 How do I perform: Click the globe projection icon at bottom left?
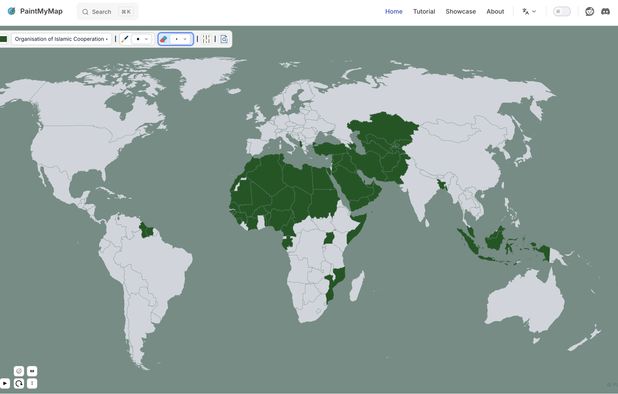point(19,371)
